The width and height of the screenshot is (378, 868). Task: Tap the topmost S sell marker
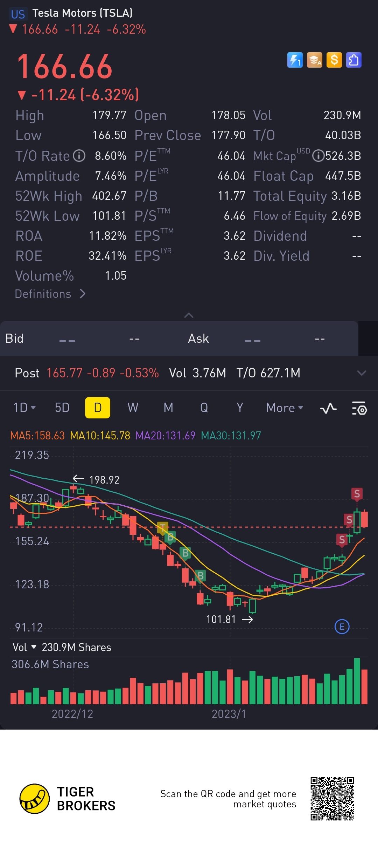click(x=357, y=494)
